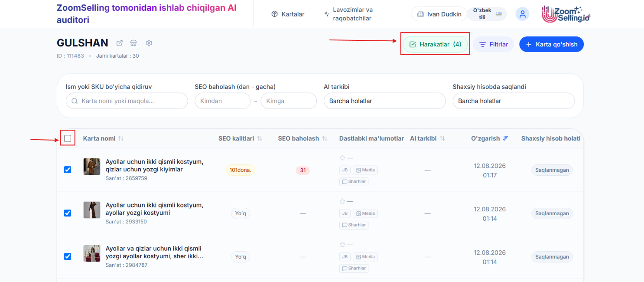The height and width of the screenshot is (282, 644).
Task: Click the card name search field
Action: [127, 101]
